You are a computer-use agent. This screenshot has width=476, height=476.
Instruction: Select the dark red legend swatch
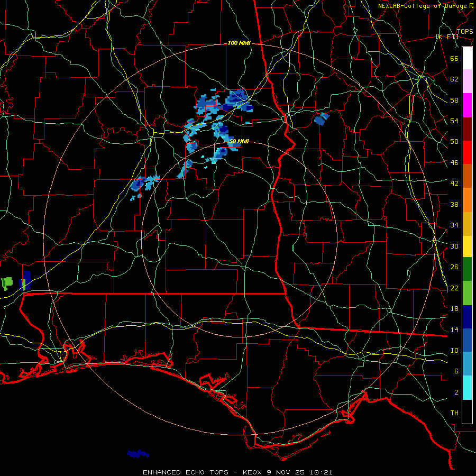point(467,129)
